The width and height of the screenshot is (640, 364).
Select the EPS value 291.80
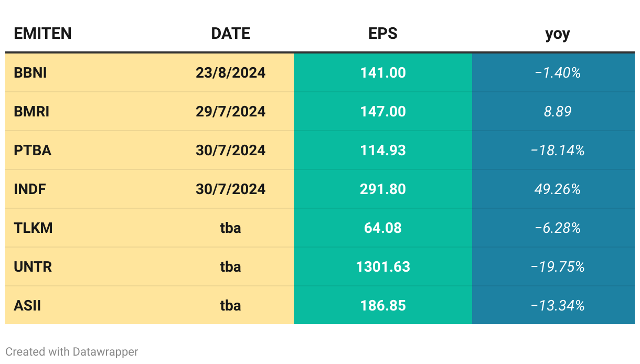tap(383, 189)
